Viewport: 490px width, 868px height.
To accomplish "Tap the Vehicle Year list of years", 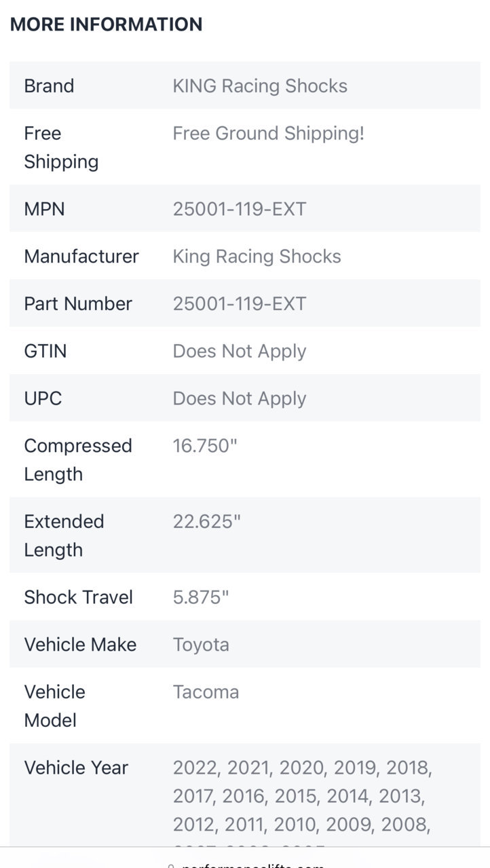I will tap(303, 801).
